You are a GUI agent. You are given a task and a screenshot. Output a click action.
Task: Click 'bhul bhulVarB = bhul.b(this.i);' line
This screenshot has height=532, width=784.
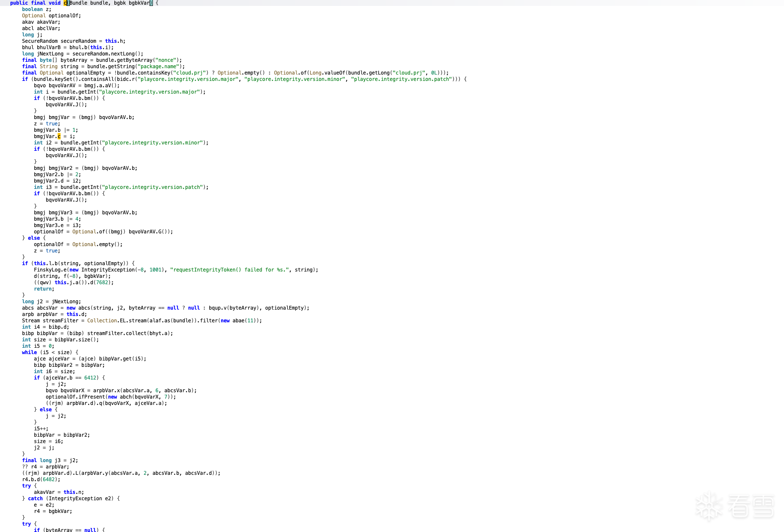pyautogui.click(x=68, y=47)
